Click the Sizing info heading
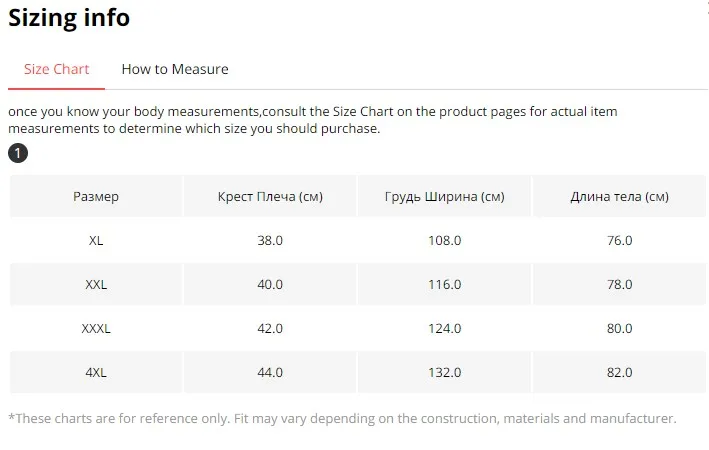The width and height of the screenshot is (709, 450). click(69, 18)
